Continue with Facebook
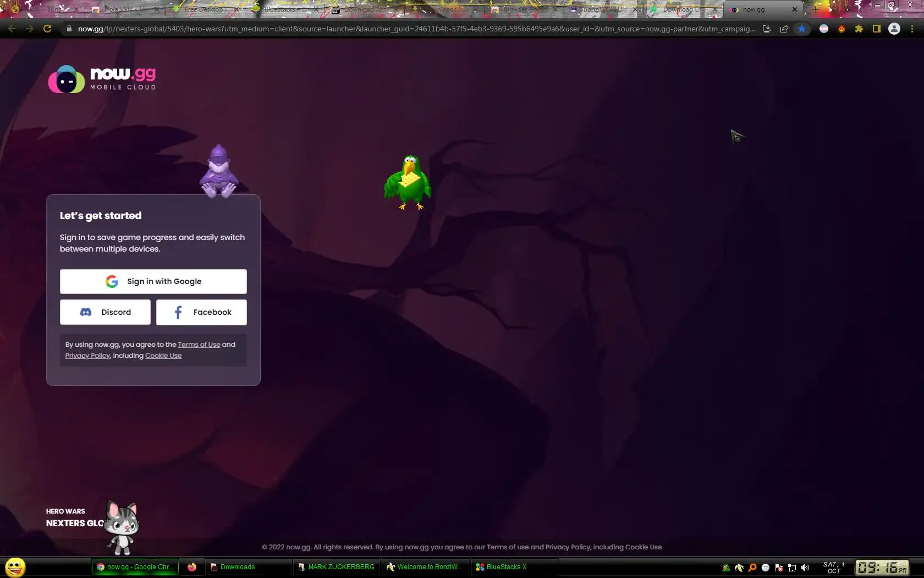 [201, 312]
